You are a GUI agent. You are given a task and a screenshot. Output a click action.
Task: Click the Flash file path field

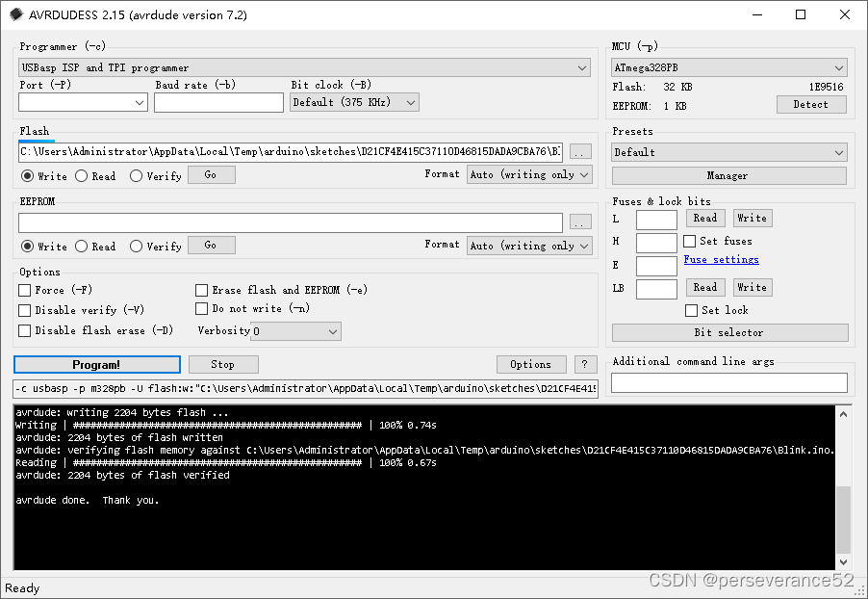tap(291, 152)
